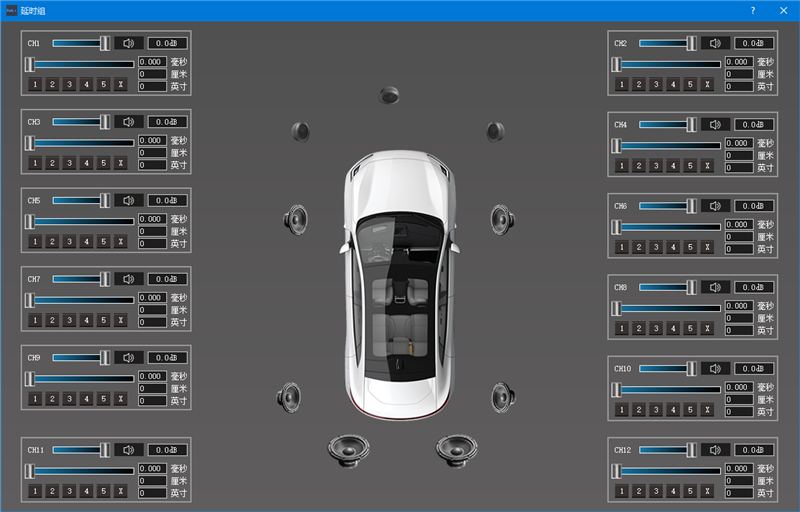
Task: Select the front right door speaker icon
Action: click(x=503, y=220)
